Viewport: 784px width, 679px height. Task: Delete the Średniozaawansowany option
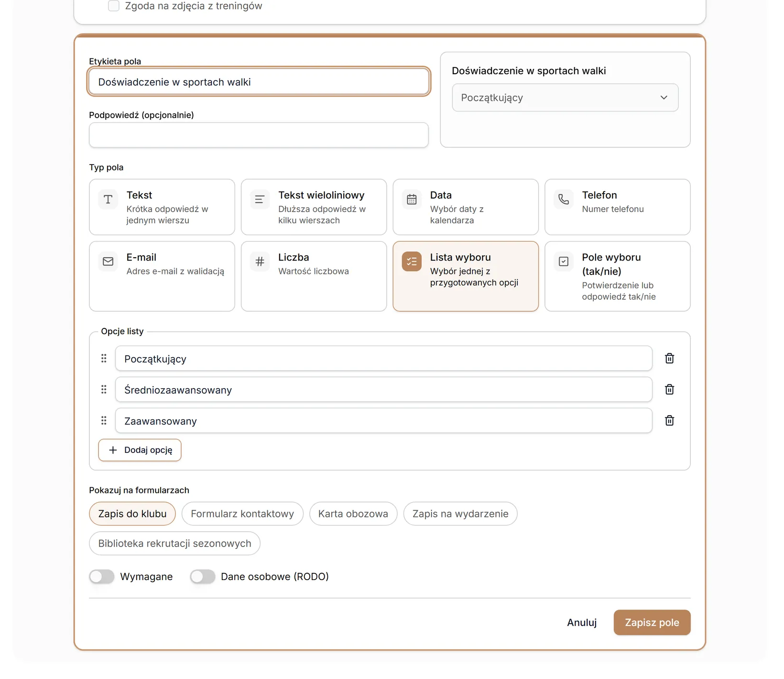click(669, 389)
